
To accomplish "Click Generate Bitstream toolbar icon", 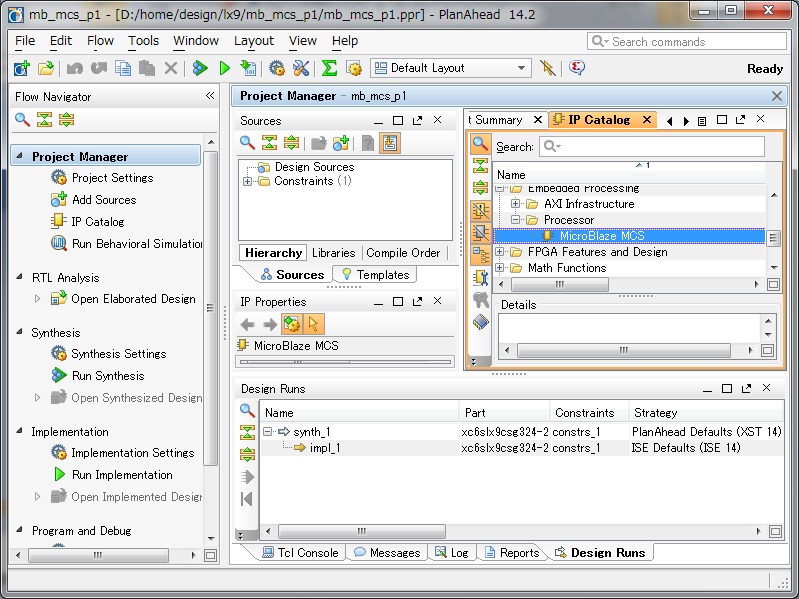I will [249, 68].
